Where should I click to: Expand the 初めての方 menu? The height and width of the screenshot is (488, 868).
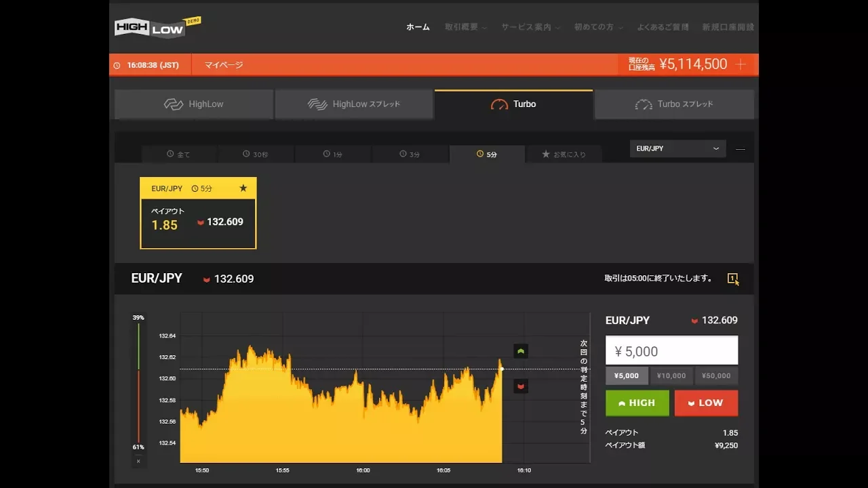click(x=597, y=27)
